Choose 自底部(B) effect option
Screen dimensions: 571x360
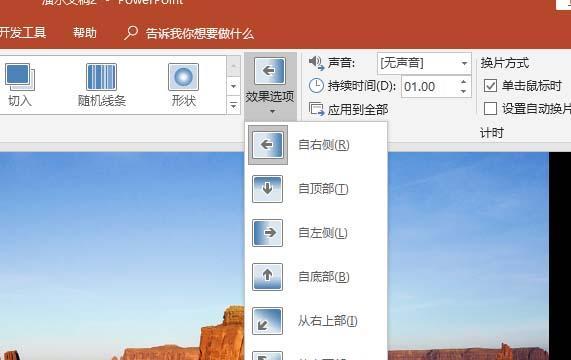[x=316, y=277]
